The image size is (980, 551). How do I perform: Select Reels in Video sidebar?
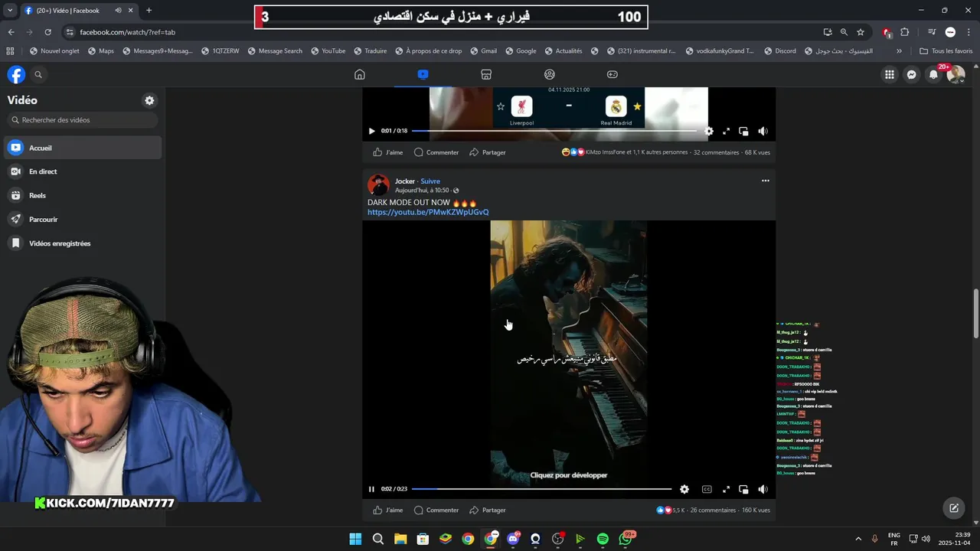coord(82,195)
